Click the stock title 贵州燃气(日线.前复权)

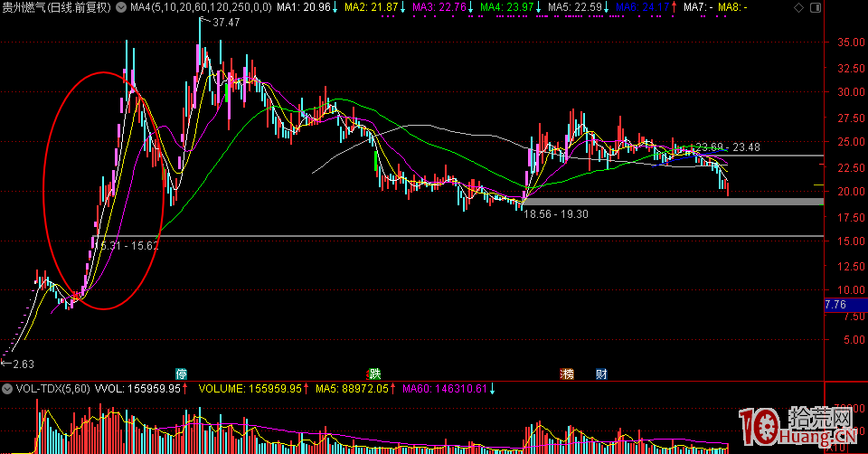click(x=57, y=7)
